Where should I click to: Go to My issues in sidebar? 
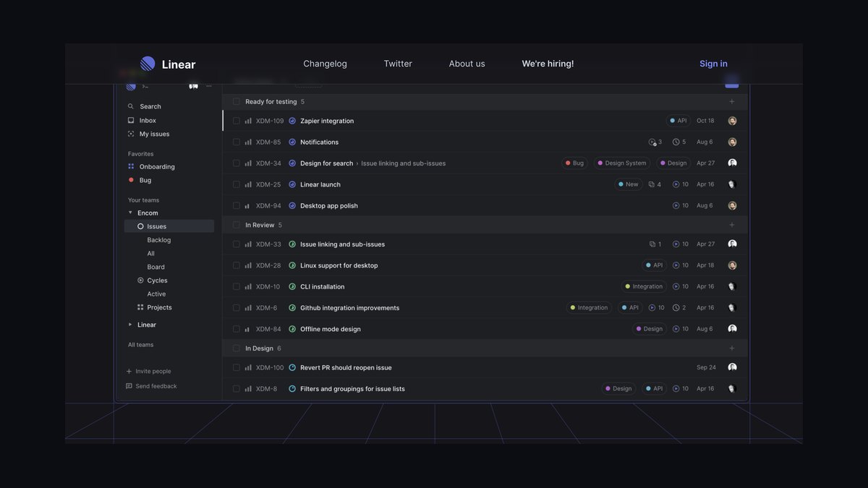click(x=148, y=134)
